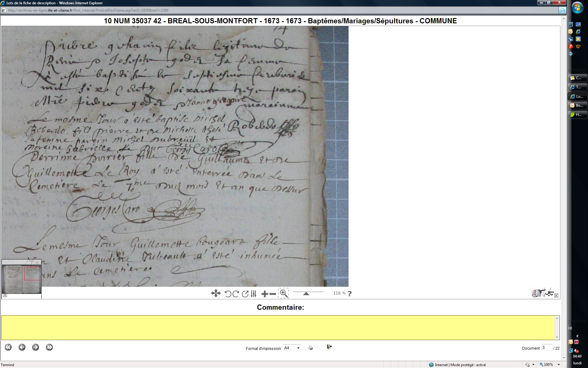Click the reset rotation arrow icon
This screenshot has height=368, width=588.
point(245,294)
